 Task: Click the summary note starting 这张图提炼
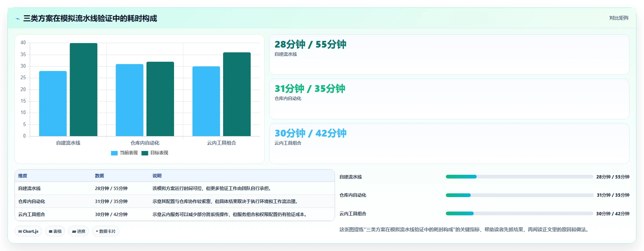(465, 230)
